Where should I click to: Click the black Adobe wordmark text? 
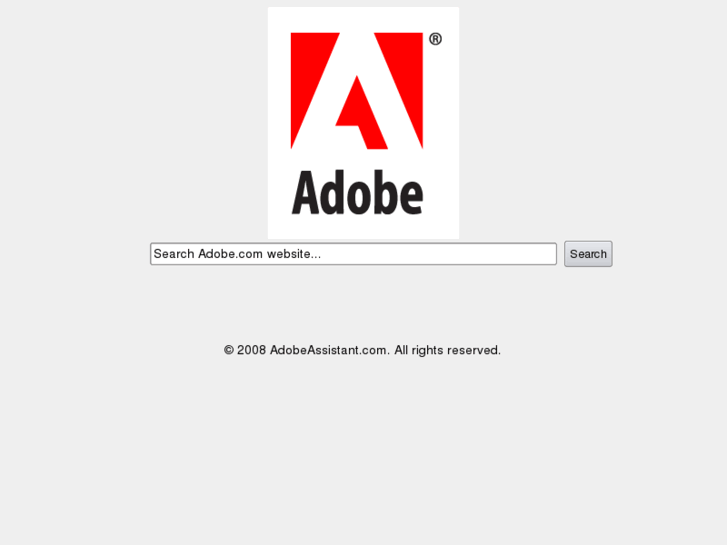click(x=357, y=192)
